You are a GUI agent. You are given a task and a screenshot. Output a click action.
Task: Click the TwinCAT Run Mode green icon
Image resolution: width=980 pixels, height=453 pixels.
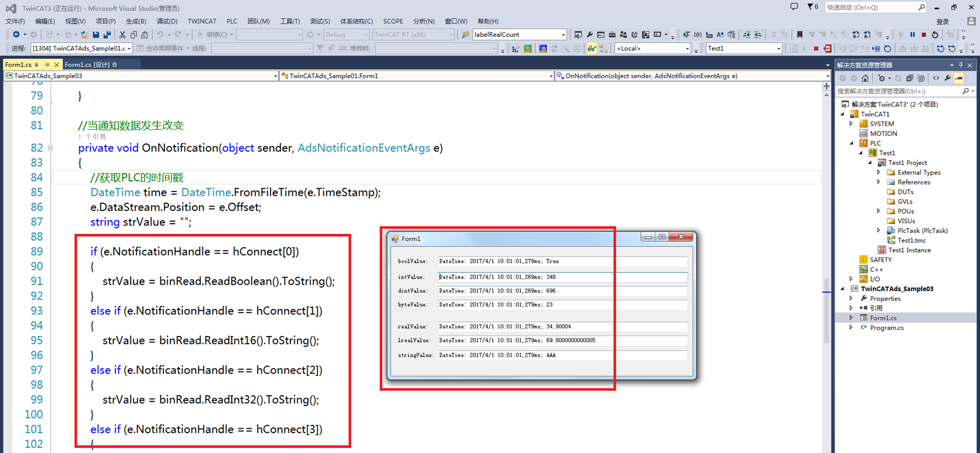(528, 49)
